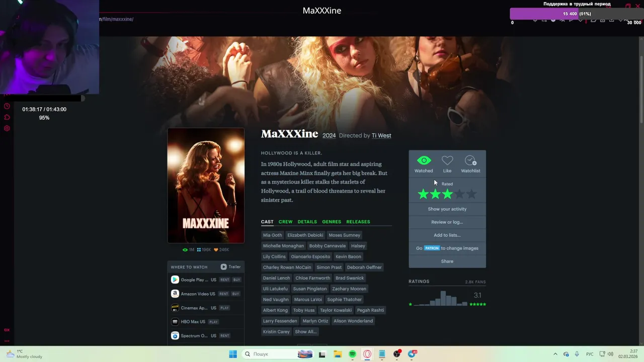
Task: Set rating to five stars
Action: click(471, 194)
